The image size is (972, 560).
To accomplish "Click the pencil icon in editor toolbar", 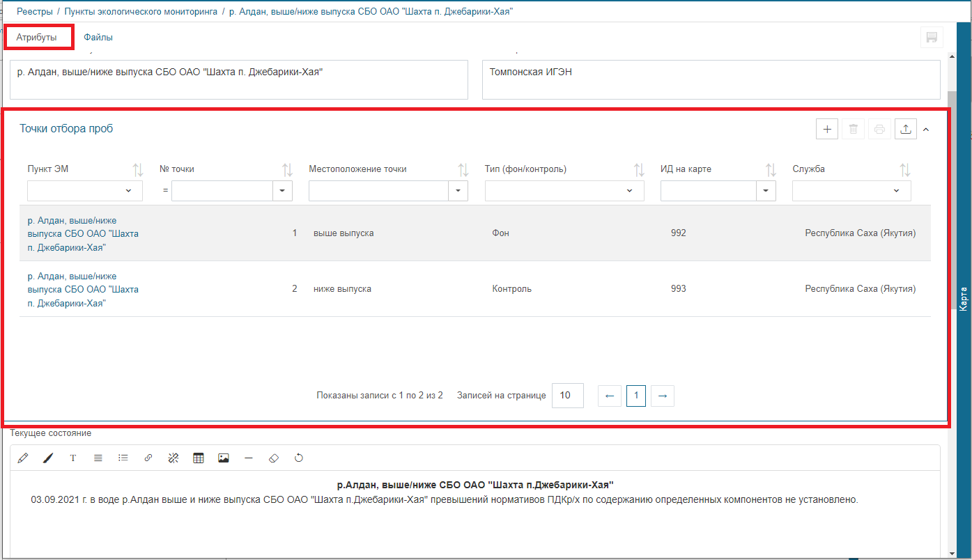I will [x=23, y=458].
